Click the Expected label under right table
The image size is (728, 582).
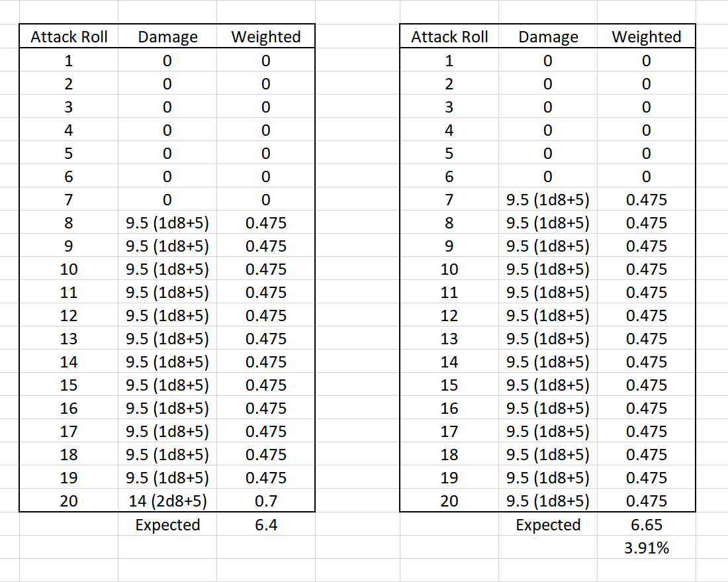pos(548,524)
